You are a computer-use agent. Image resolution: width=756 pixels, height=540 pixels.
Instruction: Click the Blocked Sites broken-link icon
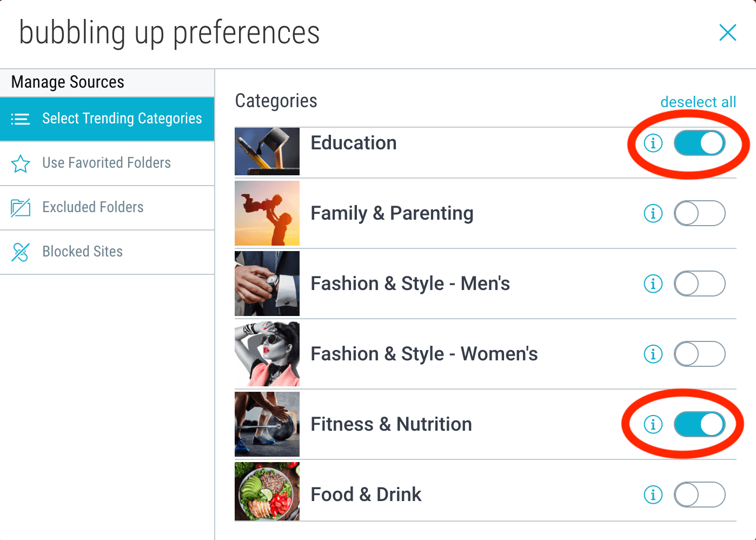21,252
